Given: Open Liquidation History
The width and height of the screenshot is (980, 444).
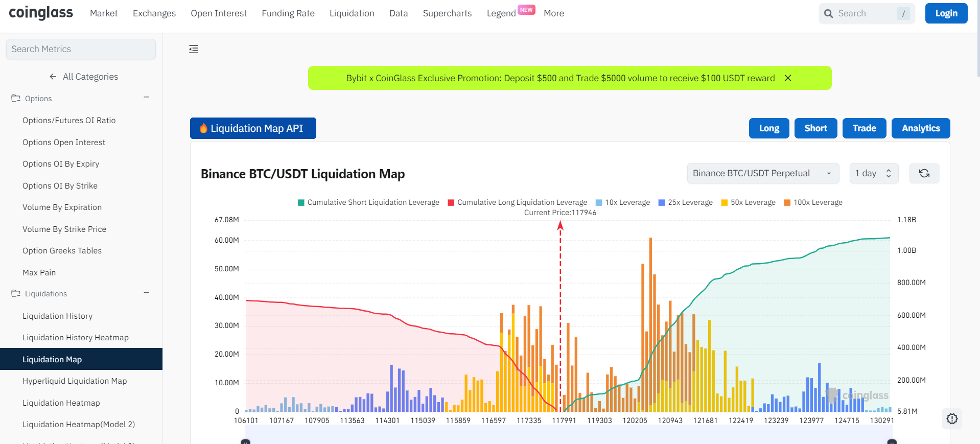Looking at the screenshot, I should point(57,316).
